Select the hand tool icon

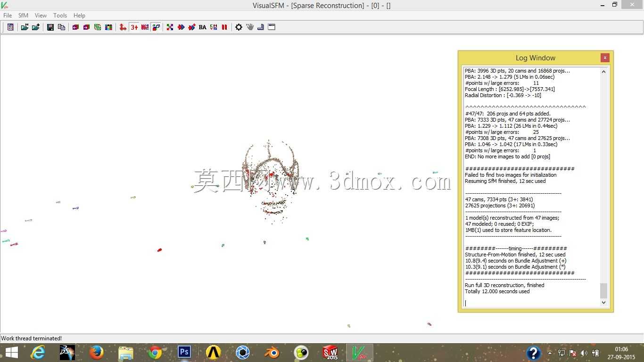click(x=250, y=27)
